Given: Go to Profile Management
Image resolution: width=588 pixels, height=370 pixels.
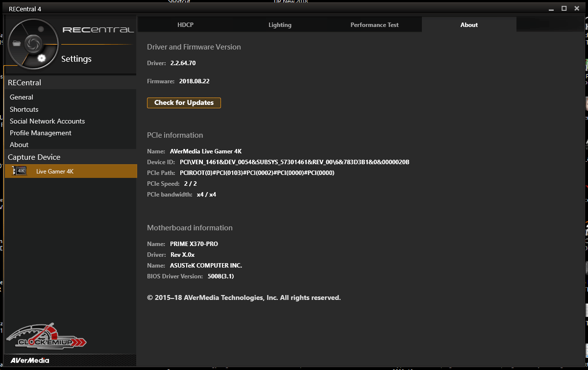Looking at the screenshot, I should (41, 133).
